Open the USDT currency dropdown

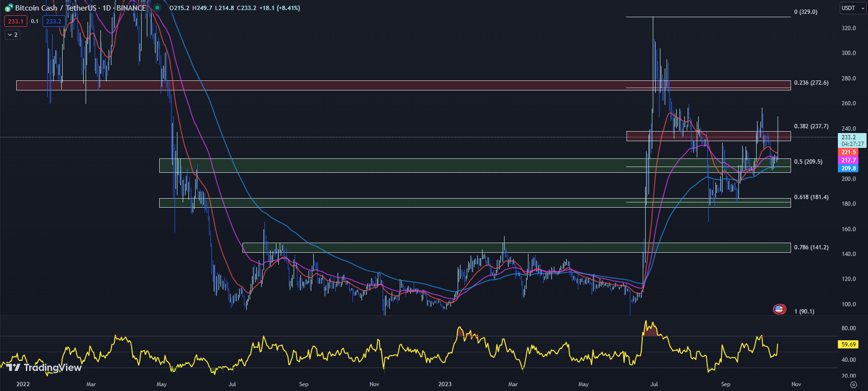853,8
